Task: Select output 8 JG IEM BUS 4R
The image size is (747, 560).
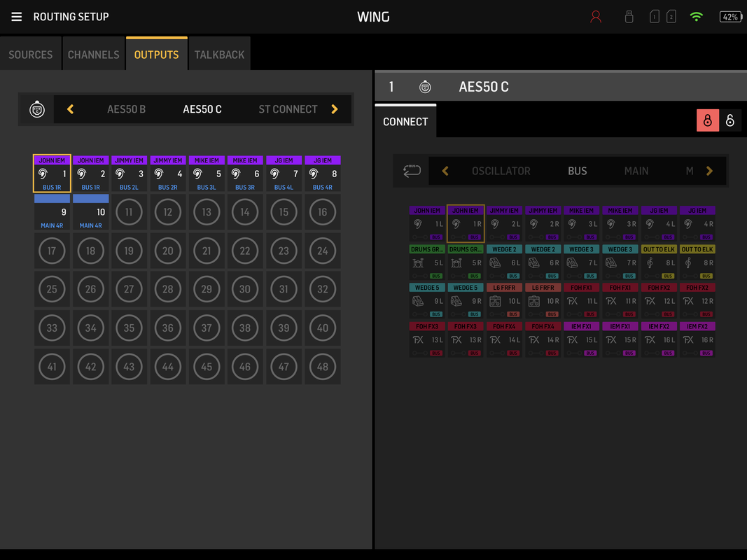Action: pos(323,174)
